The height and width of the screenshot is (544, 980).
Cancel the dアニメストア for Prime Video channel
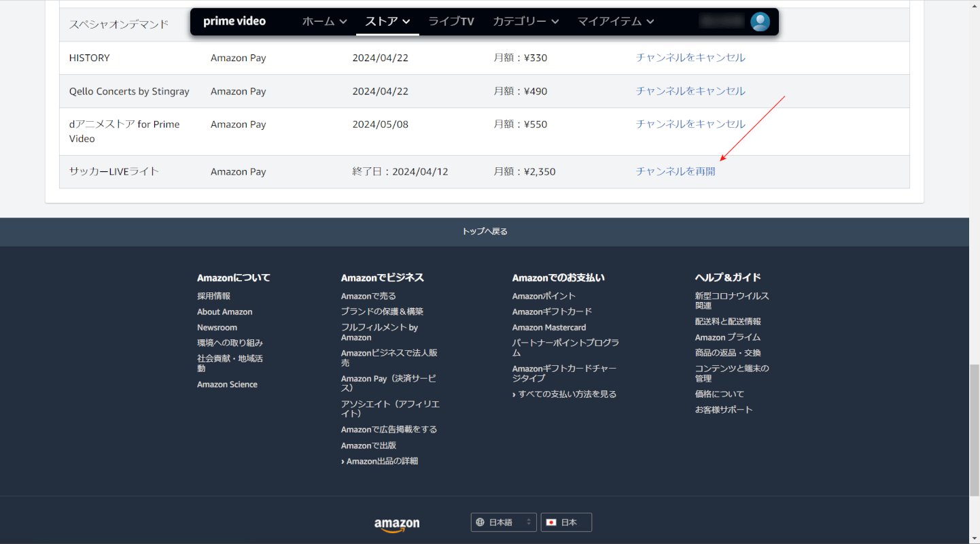[690, 124]
